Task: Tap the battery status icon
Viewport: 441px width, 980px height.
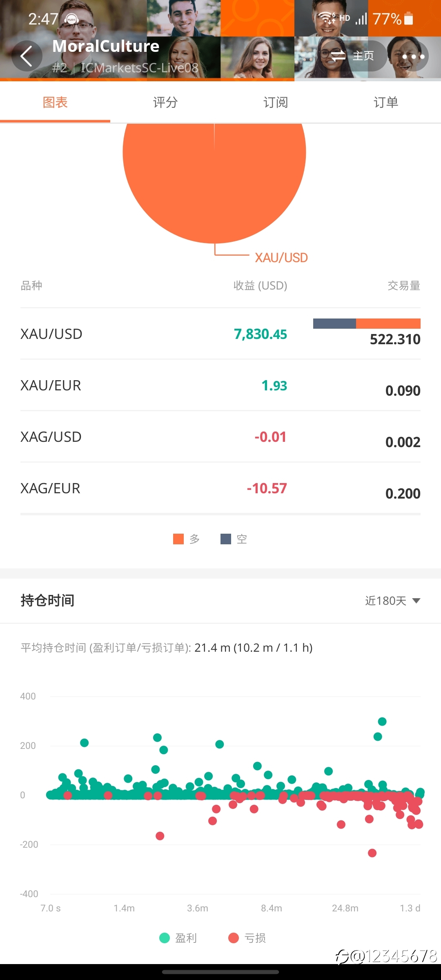Action: click(x=409, y=19)
